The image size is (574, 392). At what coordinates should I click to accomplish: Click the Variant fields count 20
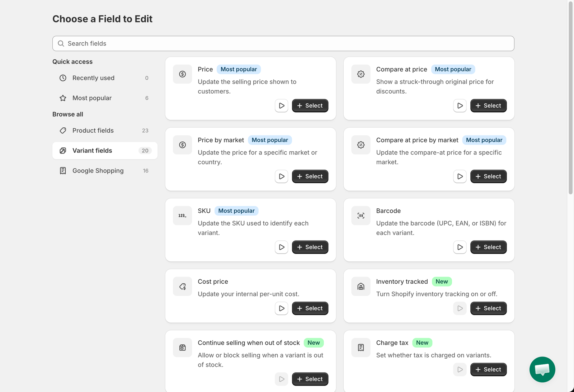145,151
